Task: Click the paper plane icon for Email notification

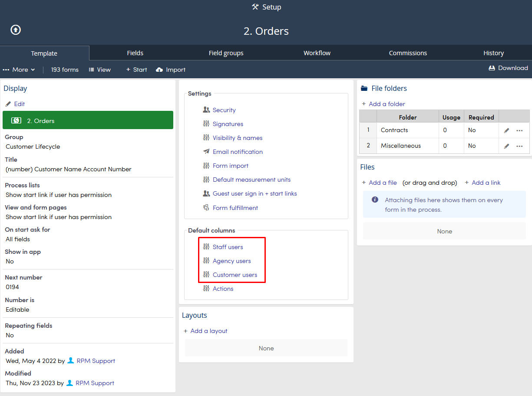Action: click(x=206, y=152)
